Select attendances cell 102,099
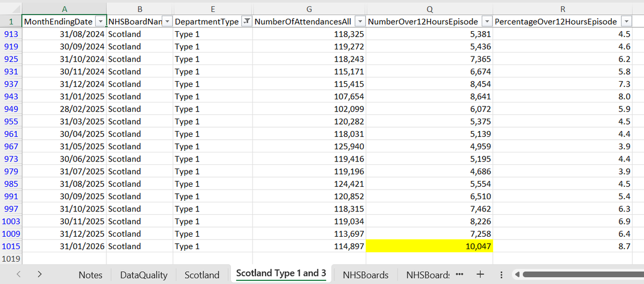This screenshot has height=284, width=644. [x=309, y=109]
